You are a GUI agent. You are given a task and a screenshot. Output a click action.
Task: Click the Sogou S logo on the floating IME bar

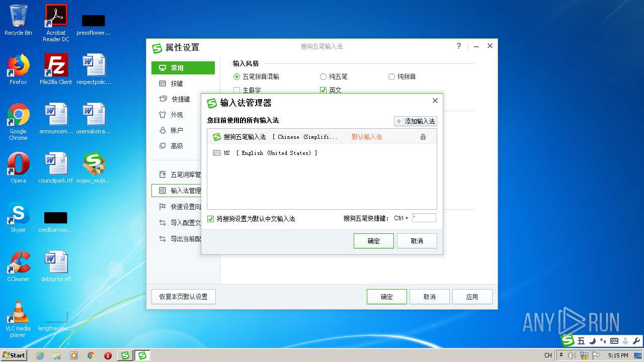[x=568, y=340]
